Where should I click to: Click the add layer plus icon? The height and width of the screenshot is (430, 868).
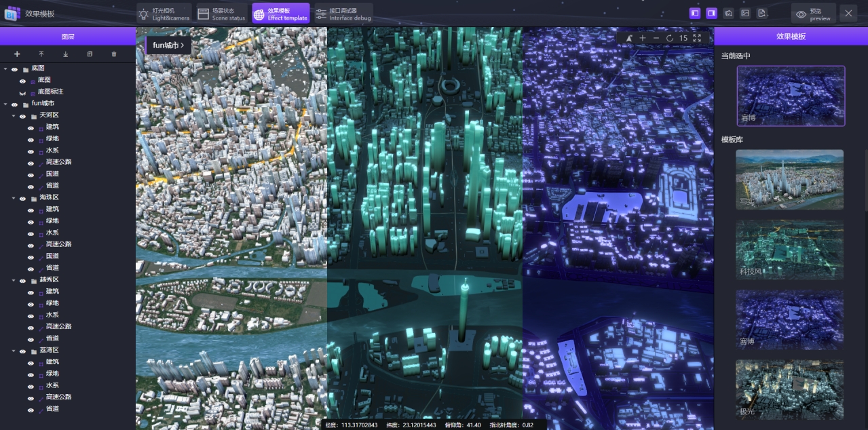pos(17,54)
